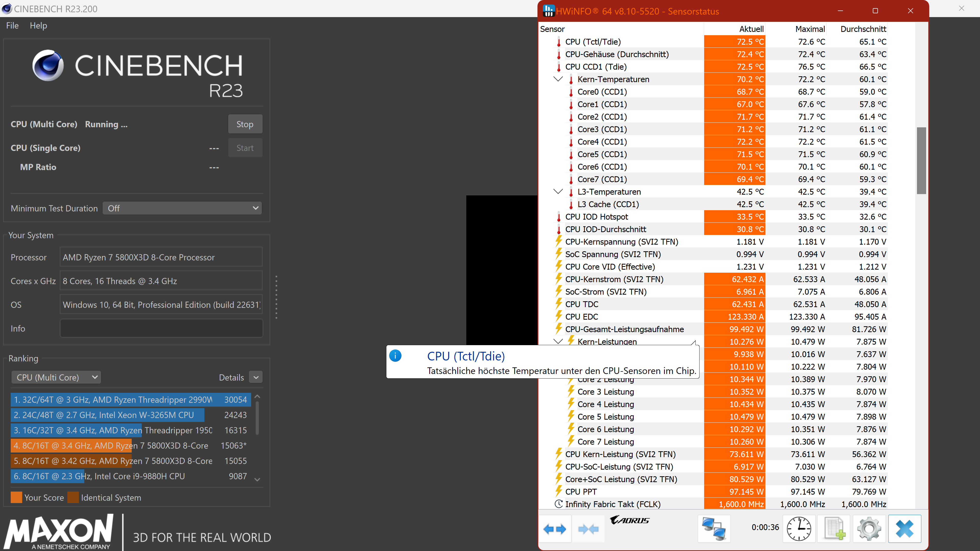Stop the running multi-core benchmark

245,124
